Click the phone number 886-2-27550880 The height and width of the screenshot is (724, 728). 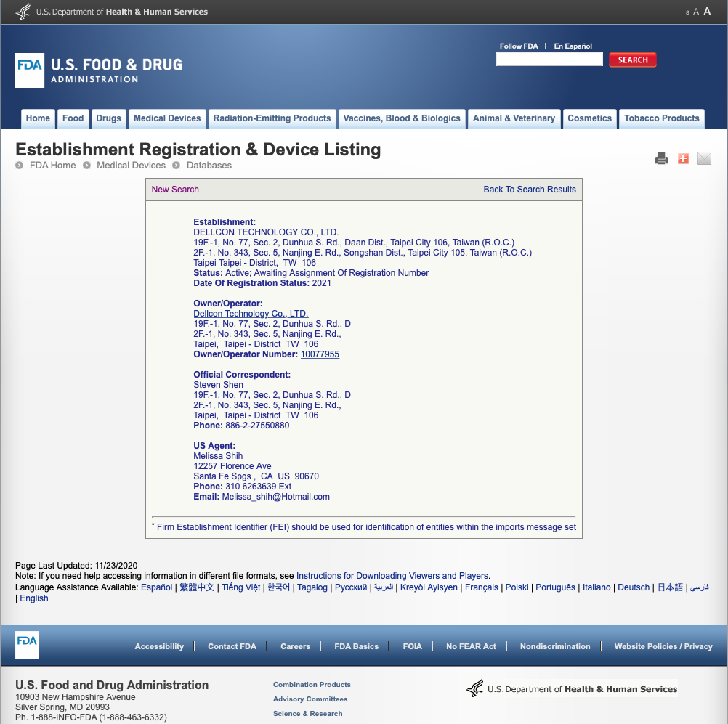click(257, 426)
